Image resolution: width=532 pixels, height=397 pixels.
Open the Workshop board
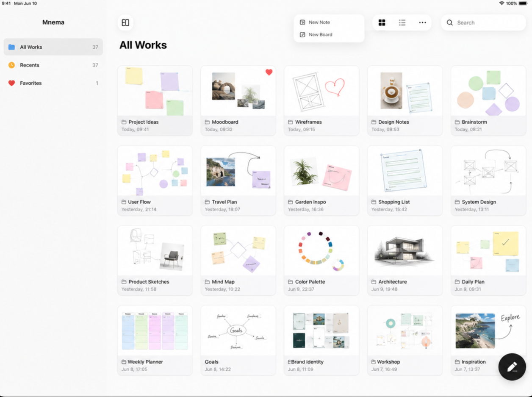(x=405, y=340)
